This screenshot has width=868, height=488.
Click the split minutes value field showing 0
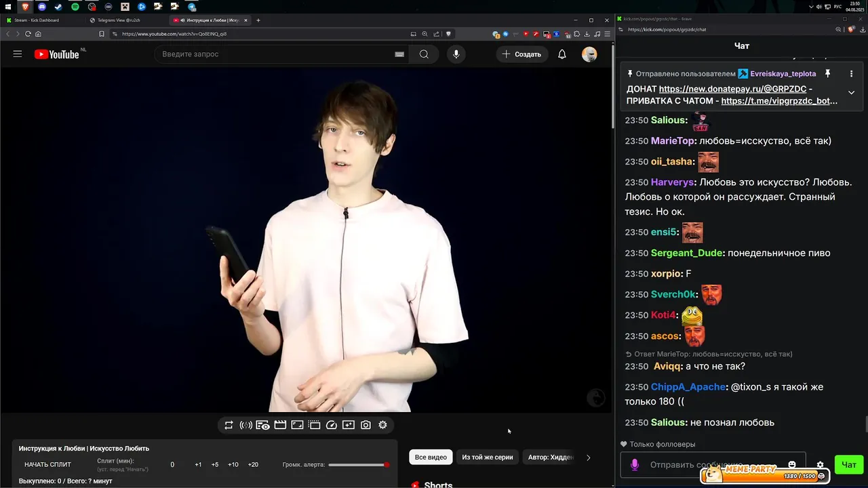172,464
